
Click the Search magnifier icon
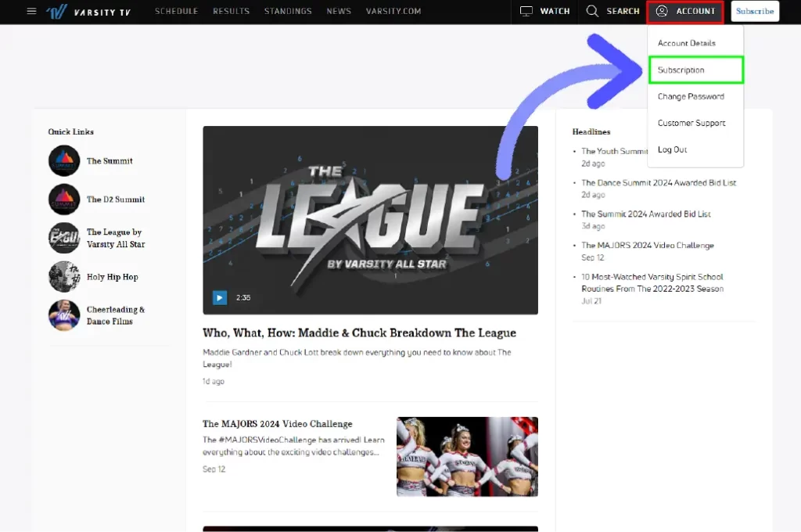coord(592,11)
